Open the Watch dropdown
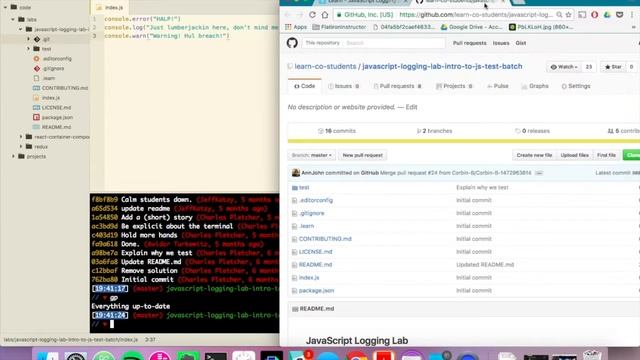 tap(564, 67)
